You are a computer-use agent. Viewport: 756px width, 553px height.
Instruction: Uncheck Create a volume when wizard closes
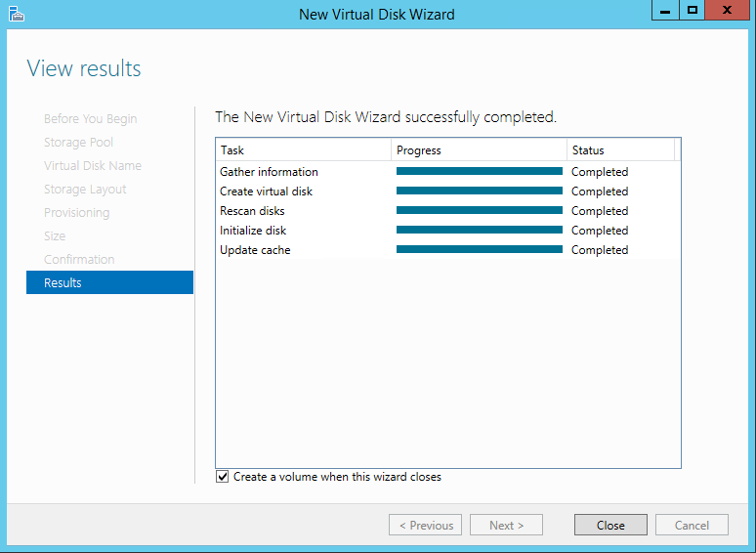[x=222, y=477]
